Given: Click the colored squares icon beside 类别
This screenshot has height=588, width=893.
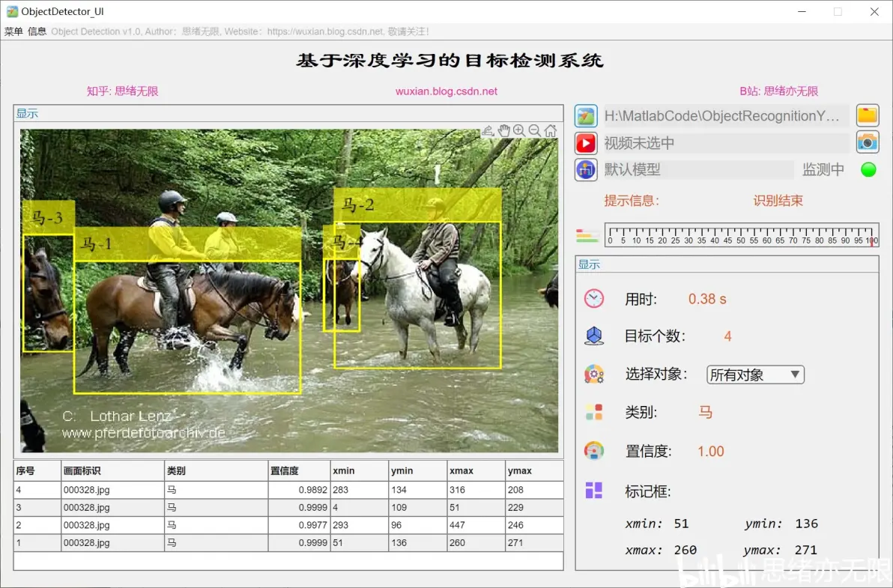Looking at the screenshot, I should click(593, 412).
